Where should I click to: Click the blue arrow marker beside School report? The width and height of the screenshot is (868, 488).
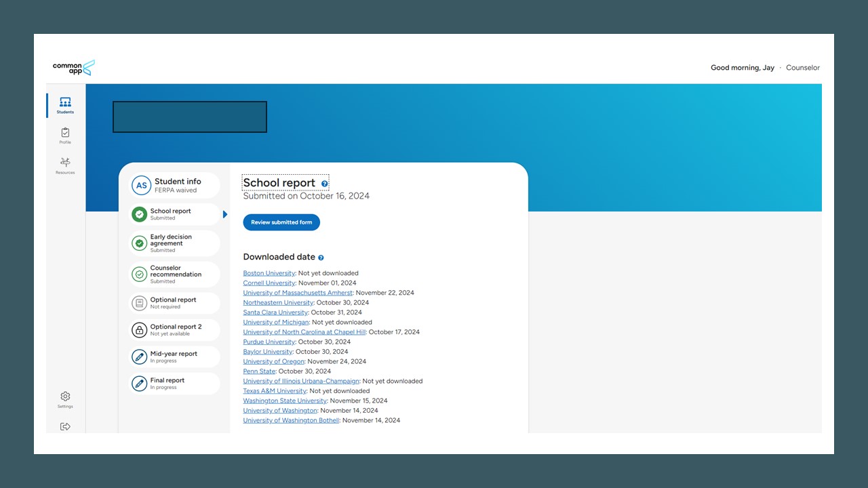pos(225,214)
